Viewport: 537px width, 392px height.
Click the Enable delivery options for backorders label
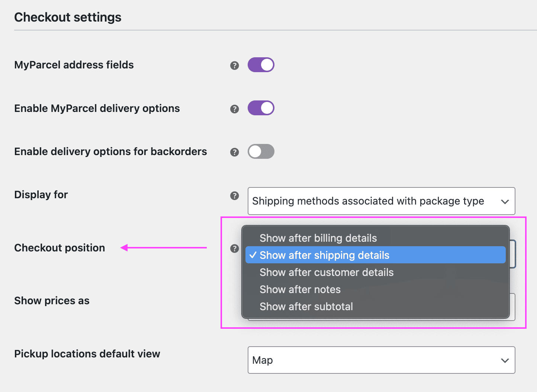pos(110,151)
